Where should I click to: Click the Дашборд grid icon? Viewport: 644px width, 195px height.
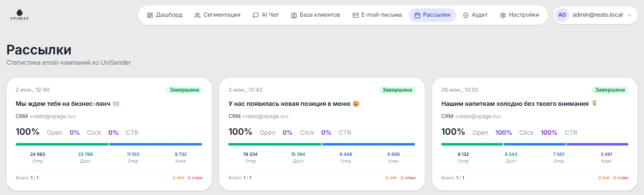click(150, 15)
